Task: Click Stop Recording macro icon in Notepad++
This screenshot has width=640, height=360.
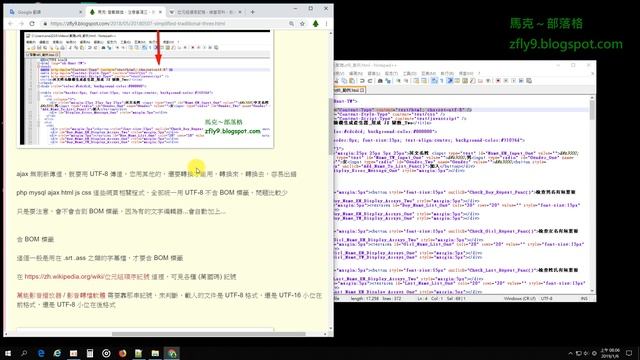Action: 506,81
